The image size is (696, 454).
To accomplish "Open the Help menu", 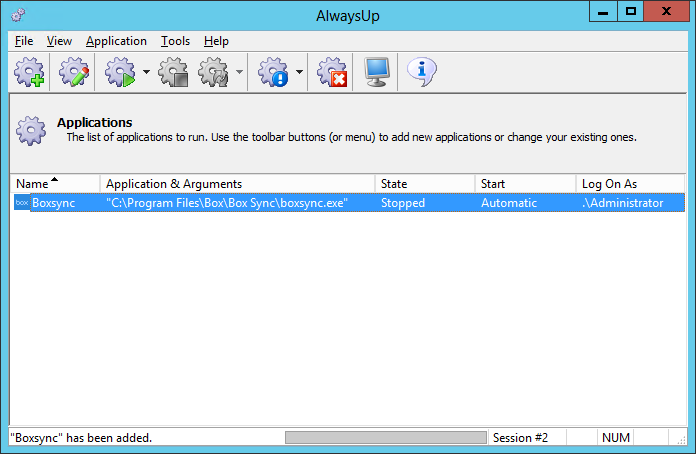I will pos(216,41).
